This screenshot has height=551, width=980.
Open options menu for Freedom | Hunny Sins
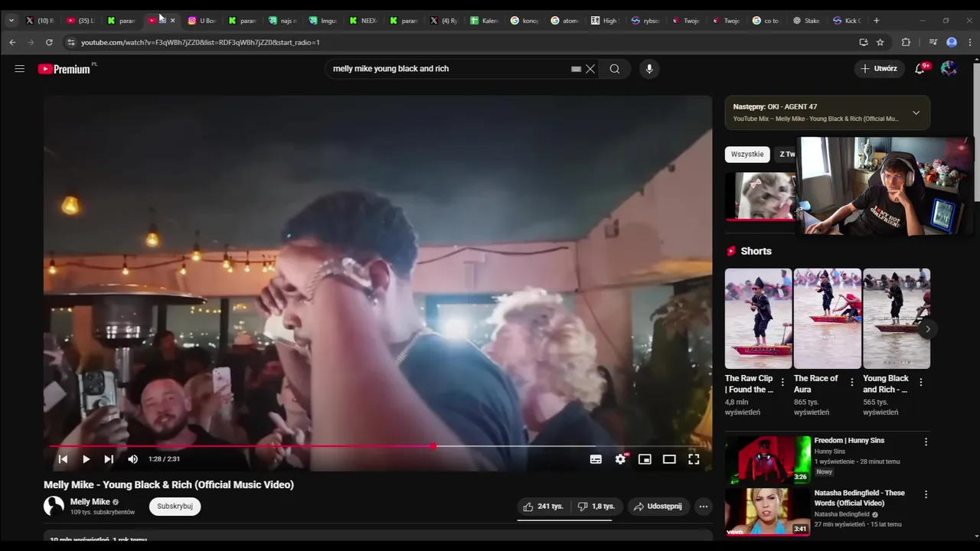[926, 442]
